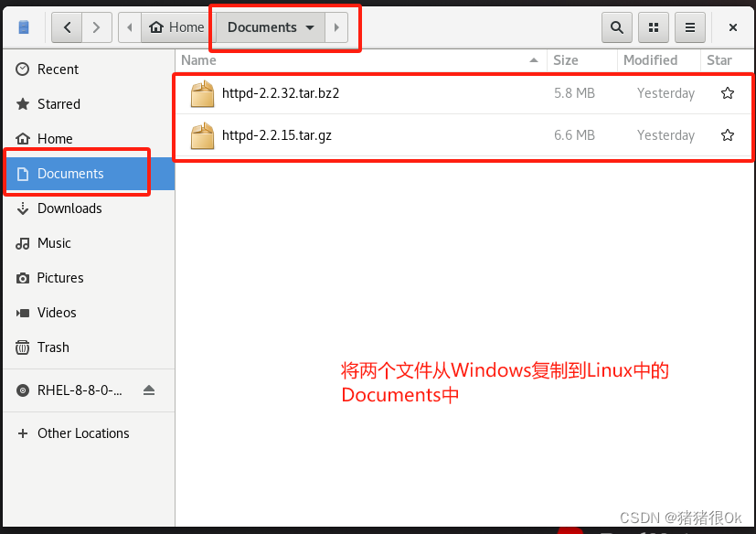The height and width of the screenshot is (534, 756).
Task: Click the 5.8 MB size cell
Action: coord(574,93)
